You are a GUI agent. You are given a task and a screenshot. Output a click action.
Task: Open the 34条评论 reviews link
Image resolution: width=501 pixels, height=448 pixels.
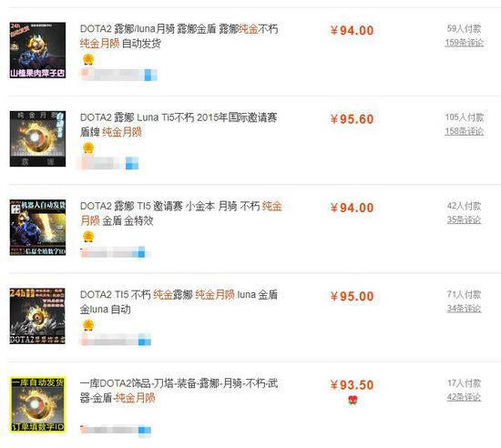click(464, 309)
